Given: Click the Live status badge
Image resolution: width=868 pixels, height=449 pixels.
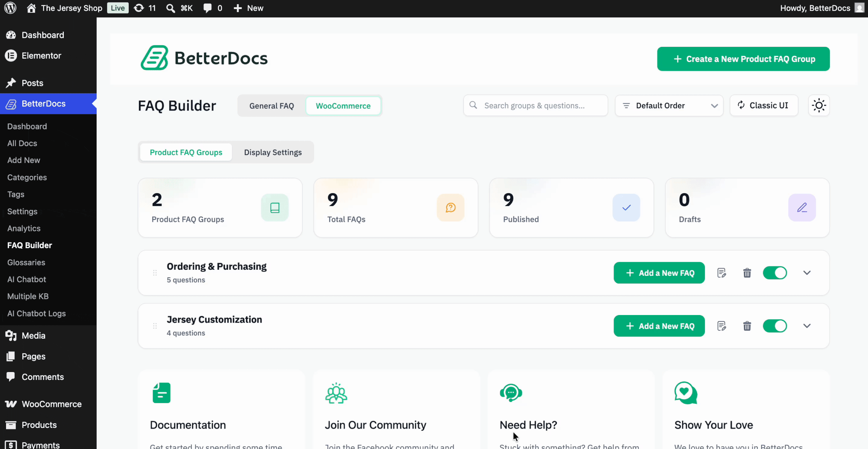Looking at the screenshot, I should [118, 8].
